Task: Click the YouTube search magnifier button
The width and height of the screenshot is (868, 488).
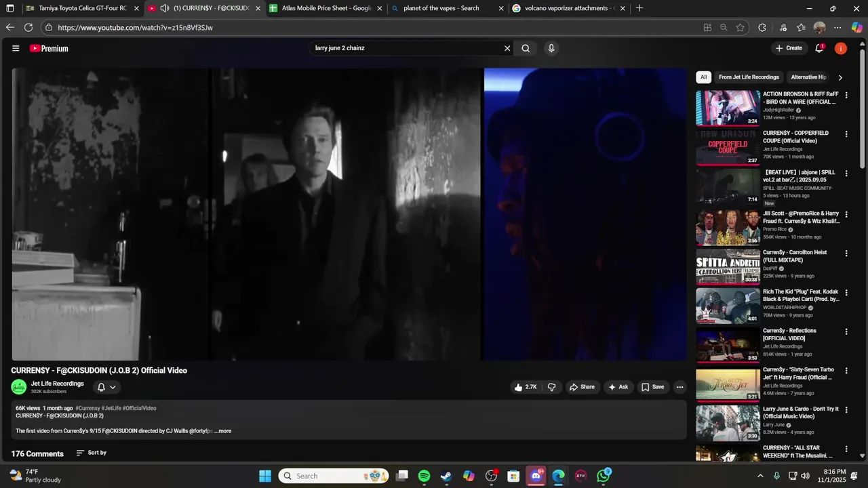Action: coord(526,48)
